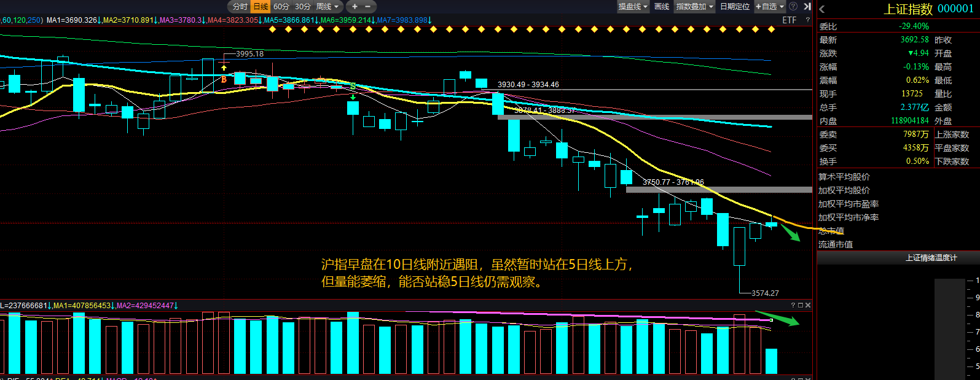Viewport: 980px width, 380px height.
Task: Zoom in the chart with plus button
Action: pos(355,7)
